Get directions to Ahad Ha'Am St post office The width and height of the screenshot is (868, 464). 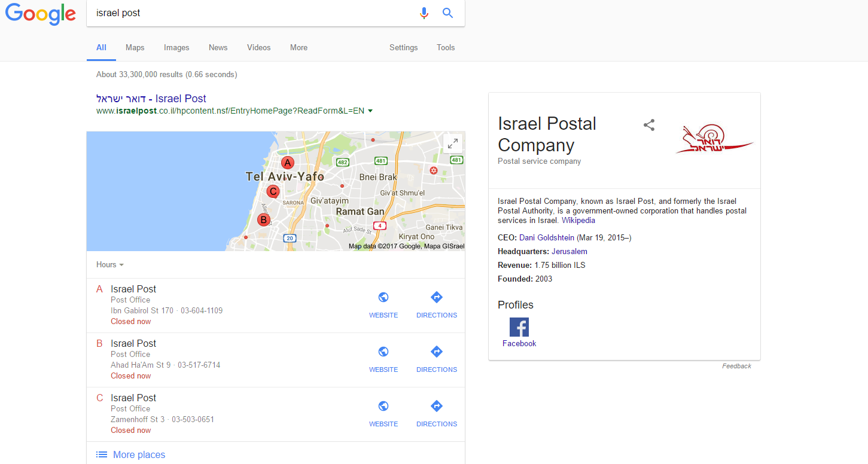[436, 352]
